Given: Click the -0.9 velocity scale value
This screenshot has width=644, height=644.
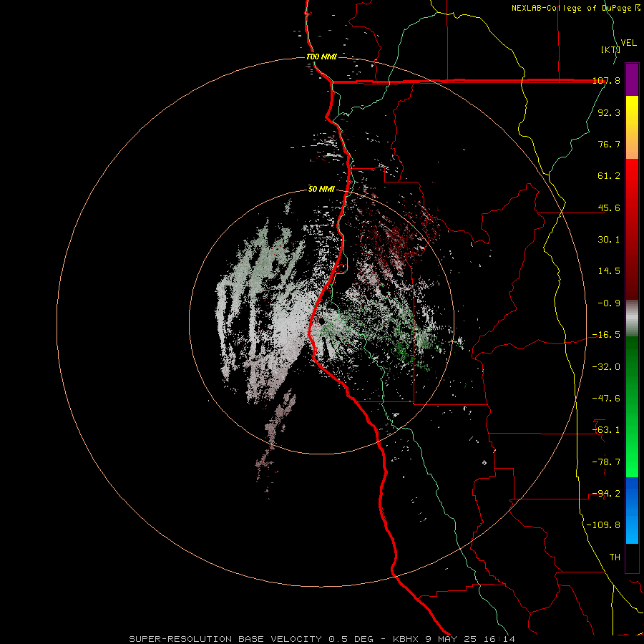Looking at the screenshot, I should [609, 303].
